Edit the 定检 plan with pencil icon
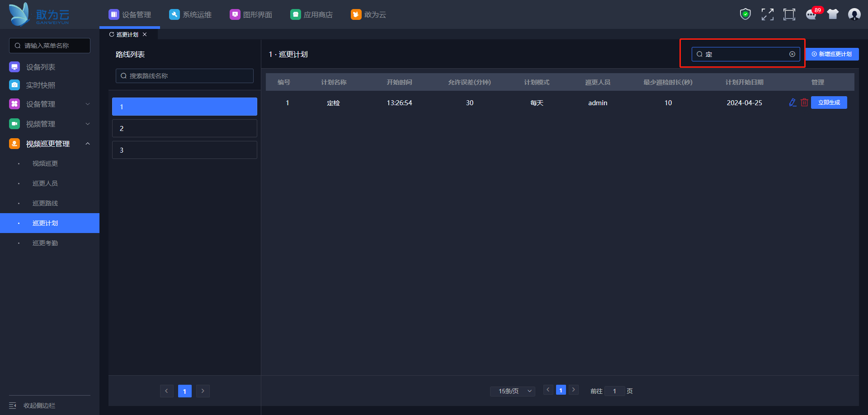Viewport: 868px width, 415px height. pyautogui.click(x=793, y=103)
